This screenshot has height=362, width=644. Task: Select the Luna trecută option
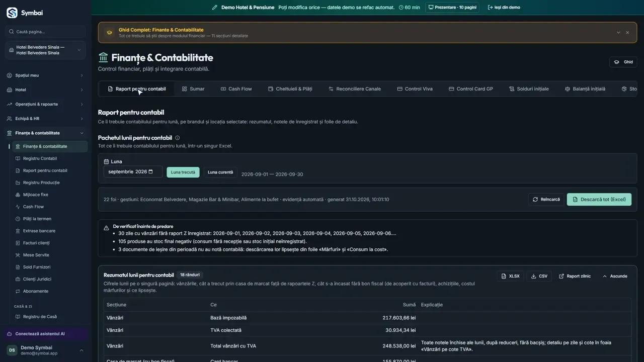tap(183, 172)
